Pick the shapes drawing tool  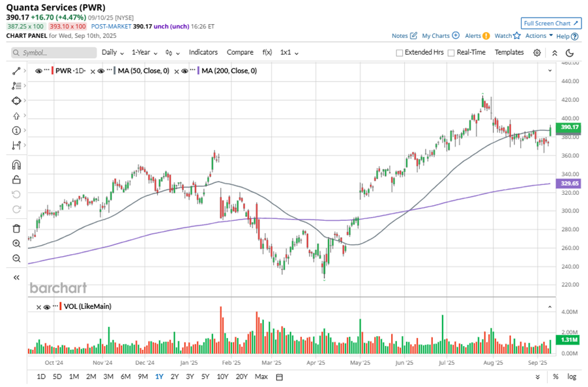16,101
